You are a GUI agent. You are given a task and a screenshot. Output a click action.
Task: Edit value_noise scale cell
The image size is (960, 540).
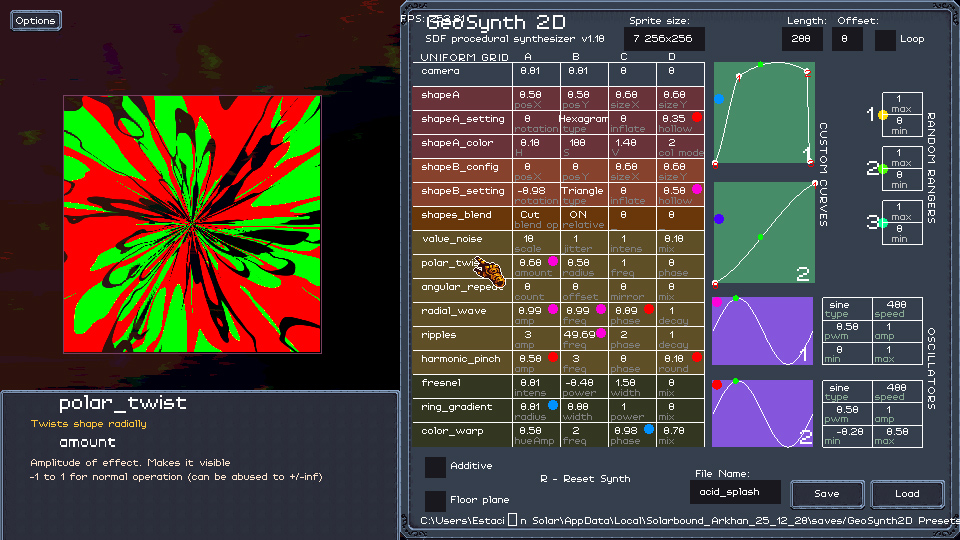point(536,242)
